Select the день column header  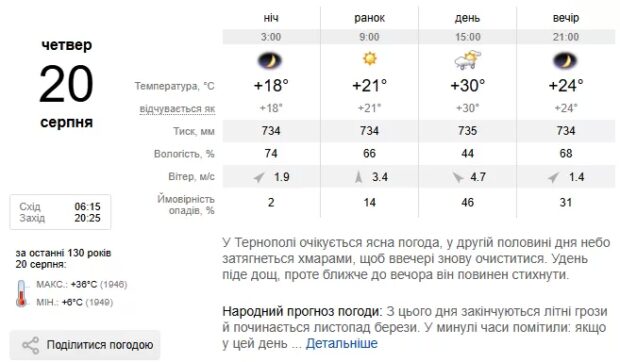pos(467,18)
